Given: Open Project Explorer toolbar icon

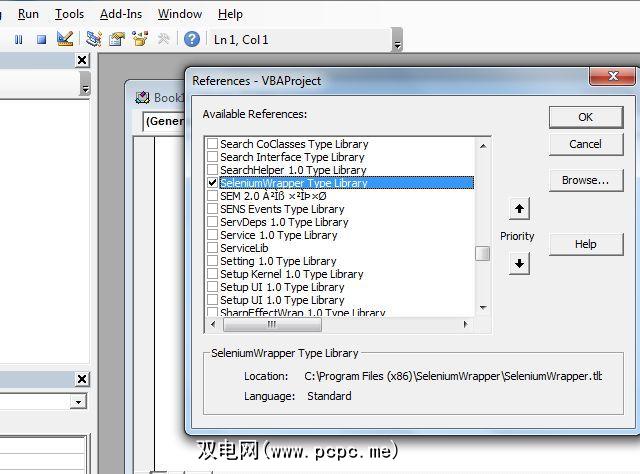Looking at the screenshot, I should click(x=93, y=39).
